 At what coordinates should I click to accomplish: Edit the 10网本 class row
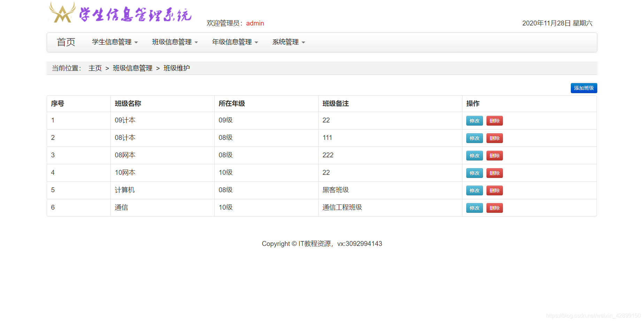tap(474, 173)
